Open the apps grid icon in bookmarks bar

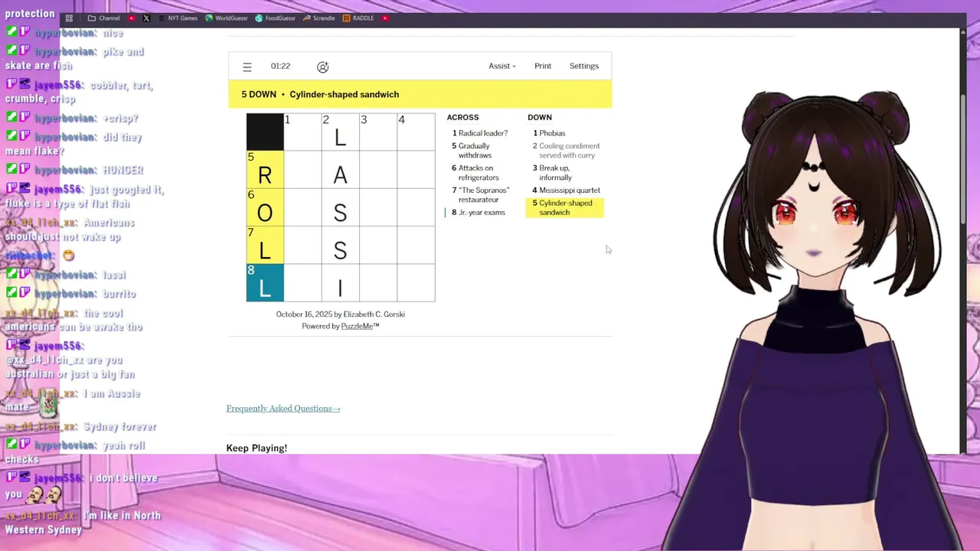coord(69,18)
